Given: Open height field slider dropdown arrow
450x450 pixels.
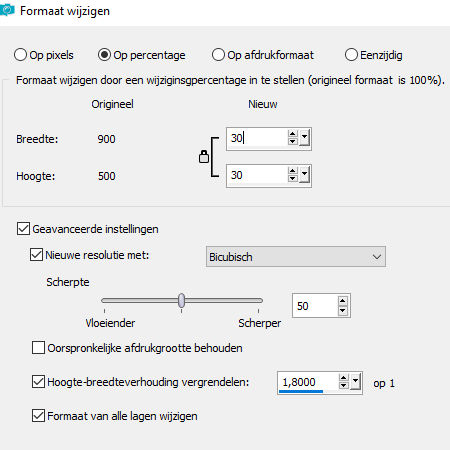Looking at the screenshot, I should tap(304, 175).
